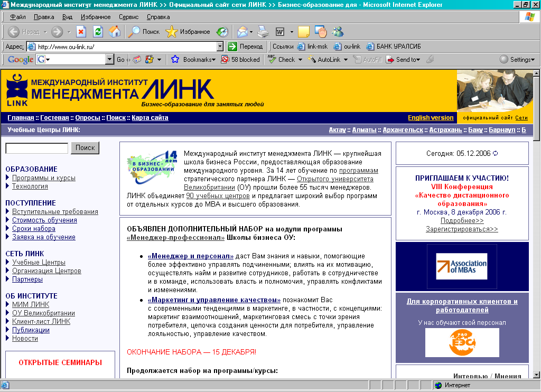Click the Back arrow toolbar icon
The width and height of the screenshot is (541, 392).
[14, 32]
